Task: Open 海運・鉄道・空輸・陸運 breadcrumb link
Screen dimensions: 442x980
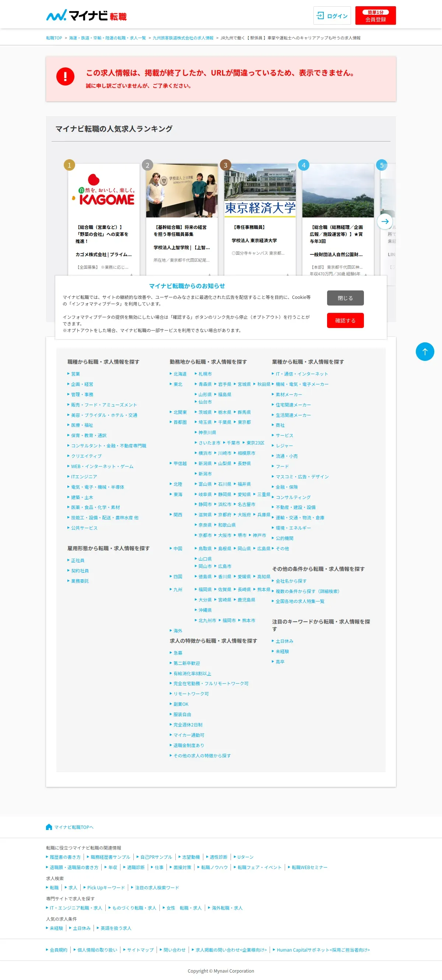Action: click(107, 38)
